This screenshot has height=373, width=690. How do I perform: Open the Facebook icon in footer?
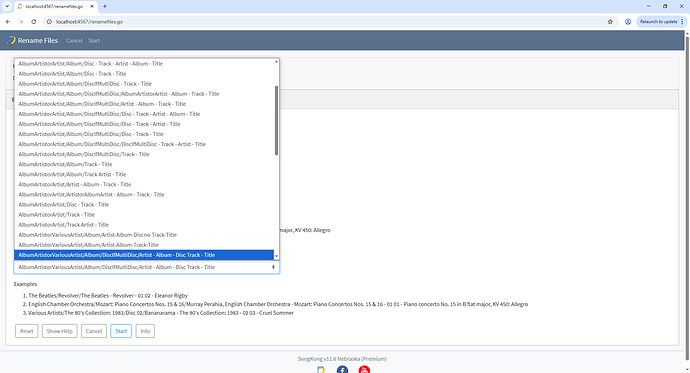pyautogui.click(x=342, y=369)
